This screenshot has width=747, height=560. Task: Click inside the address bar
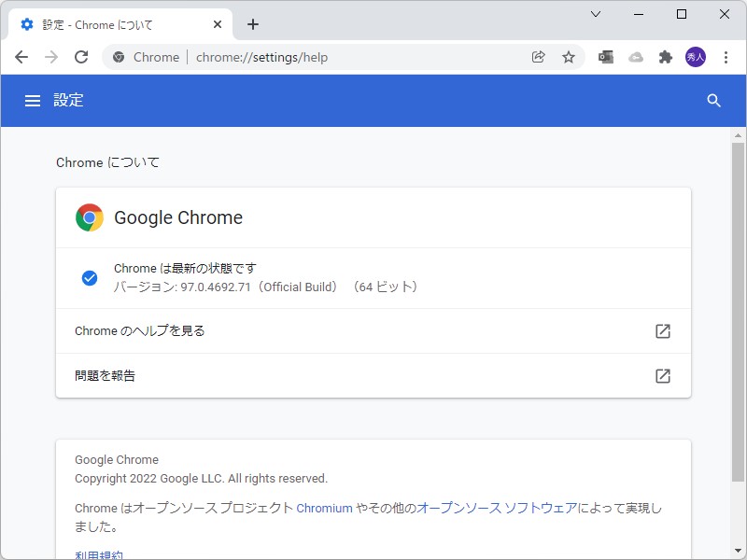click(x=327, y=57)
